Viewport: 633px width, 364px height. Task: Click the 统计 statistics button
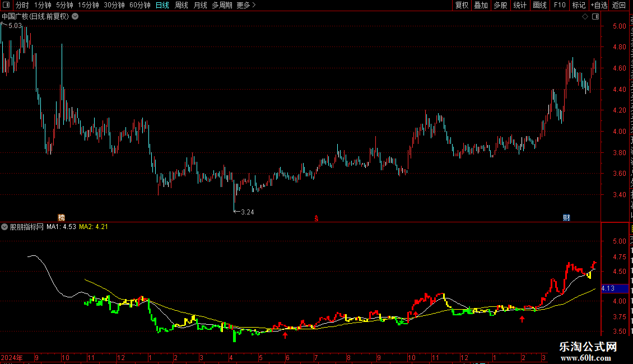click(x=519, y=5)
